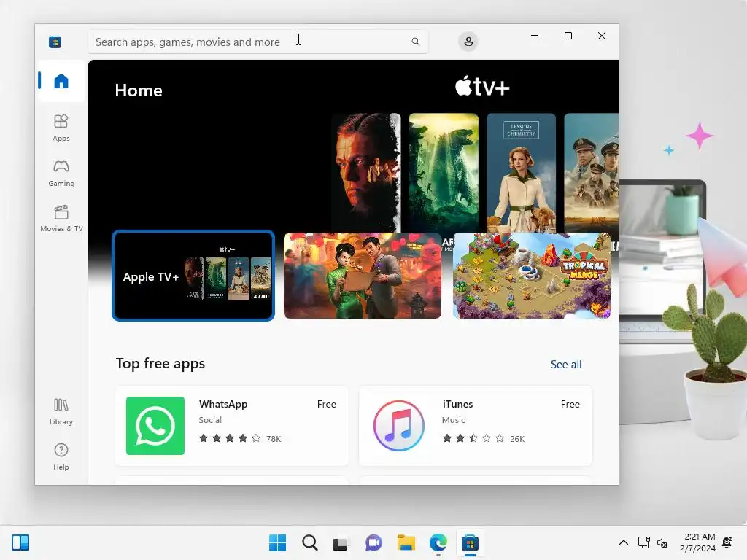Viewport: 747px width, 560px height.
Task: Focus the search apps input field
Action: pyautogui.click(x=258, y=42)
